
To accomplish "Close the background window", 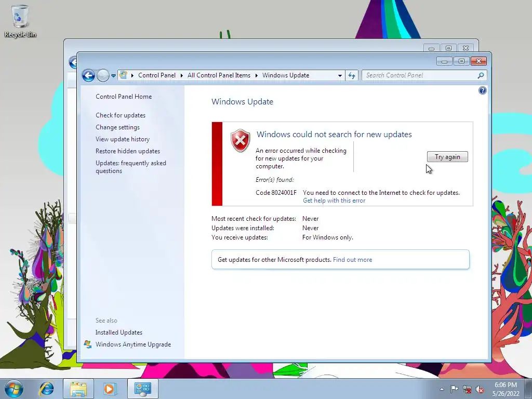I will click(x=466, y=48).
